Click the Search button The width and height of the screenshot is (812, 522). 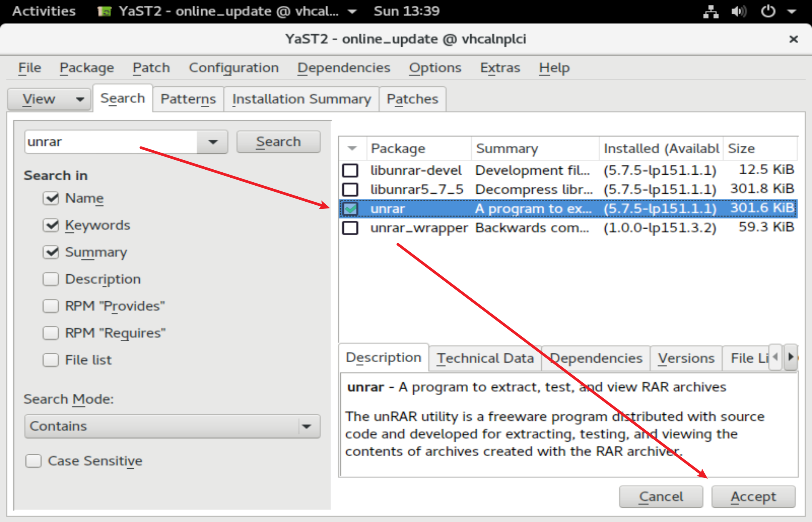(x=278, y=142)
